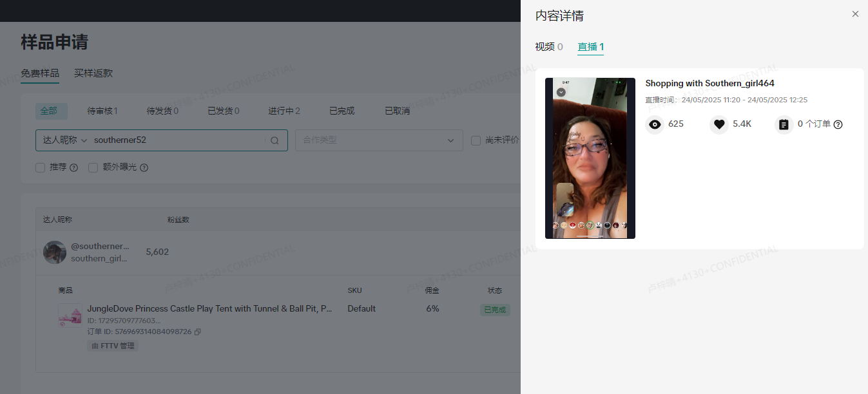This screenshot has width=868, height=394.
Task: Copy the order ID using the copy icon
Action: pyautogui.click(x=197, y=332)
